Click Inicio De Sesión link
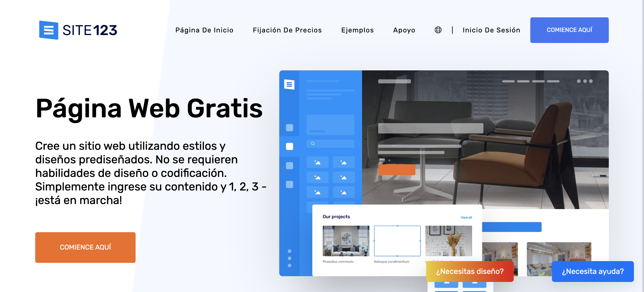Screen dimensions: 644x292 click(491, 30)
